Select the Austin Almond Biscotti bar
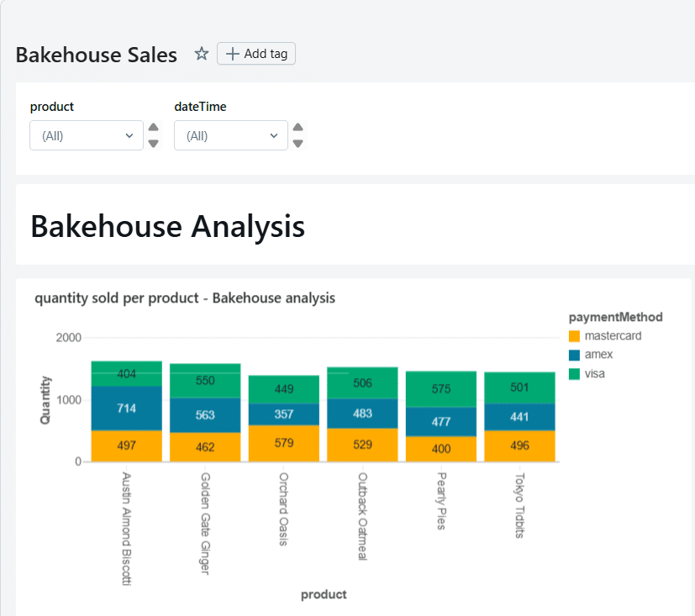Screen dimensions: 695x616 (125, 412)
